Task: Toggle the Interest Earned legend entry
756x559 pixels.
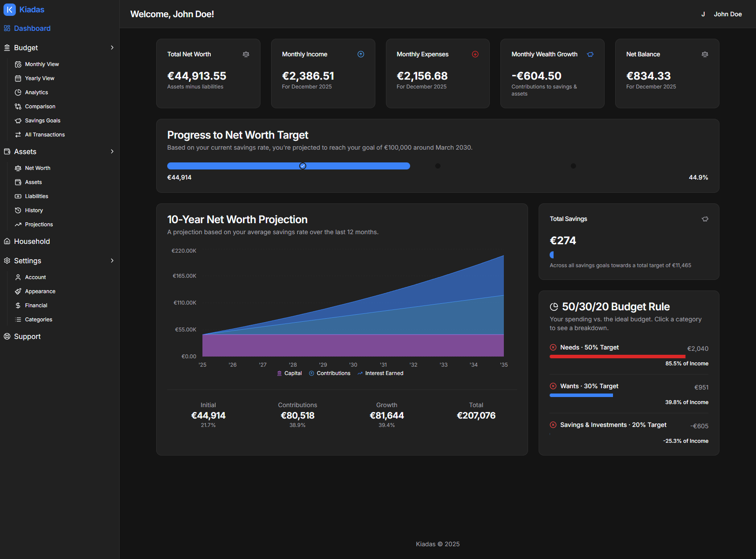Action: coord(380,373)
